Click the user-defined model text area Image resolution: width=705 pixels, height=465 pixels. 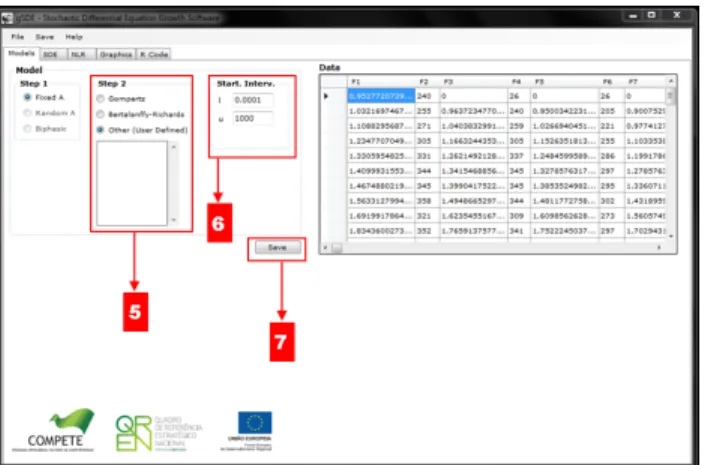point(132,183)
